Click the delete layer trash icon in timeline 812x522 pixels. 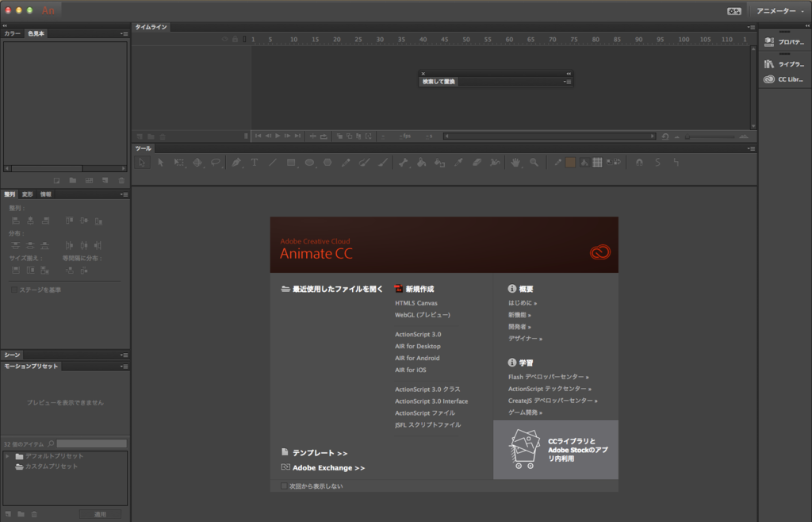[163, 136]
